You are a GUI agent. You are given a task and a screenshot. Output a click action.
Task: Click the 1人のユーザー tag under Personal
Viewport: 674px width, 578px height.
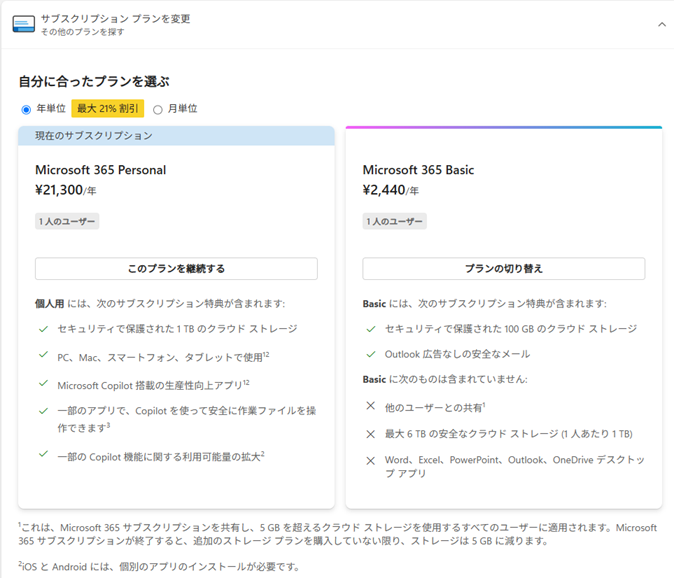(x=67, y=221)
